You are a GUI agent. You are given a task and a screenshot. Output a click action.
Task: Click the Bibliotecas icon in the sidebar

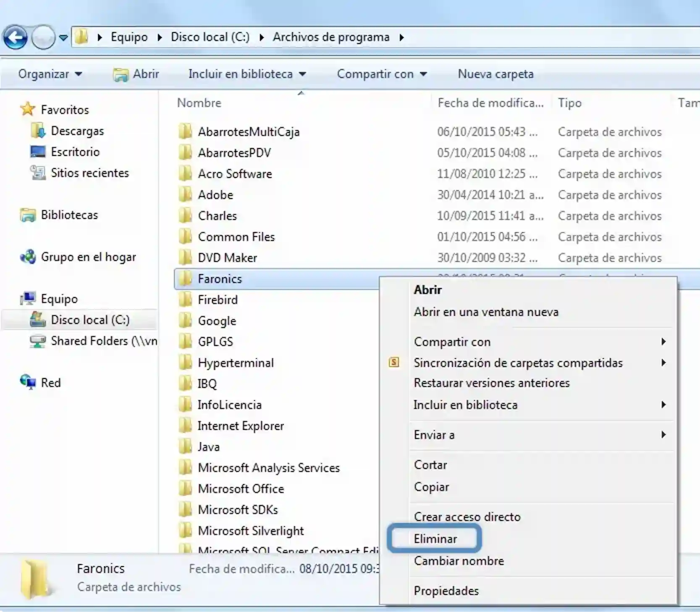tap(28, 215)
